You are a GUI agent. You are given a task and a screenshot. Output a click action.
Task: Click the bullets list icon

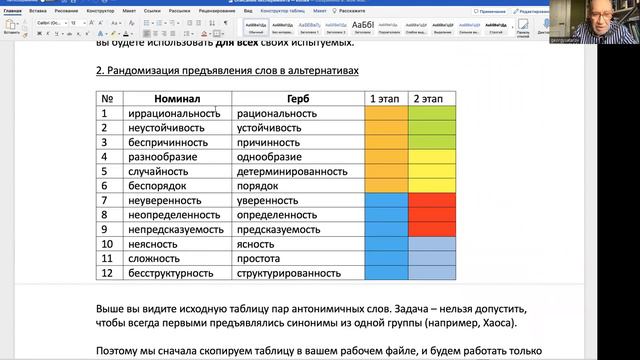[x=146, y=23]
